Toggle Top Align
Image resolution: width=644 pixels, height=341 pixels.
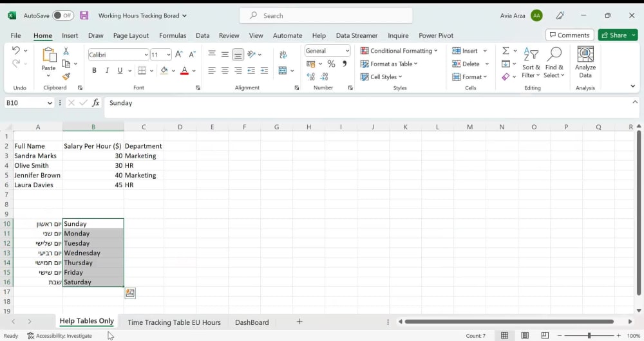(x=212, y=54)
